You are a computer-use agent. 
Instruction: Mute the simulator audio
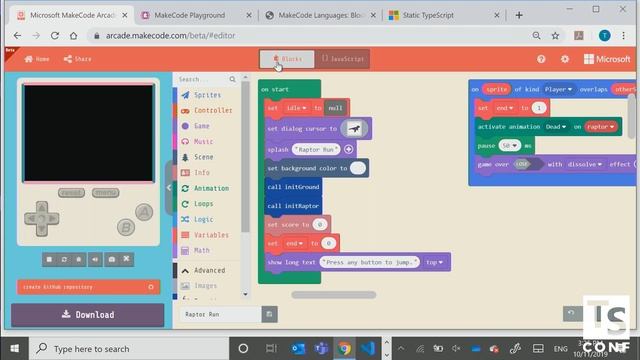[95, 260]
